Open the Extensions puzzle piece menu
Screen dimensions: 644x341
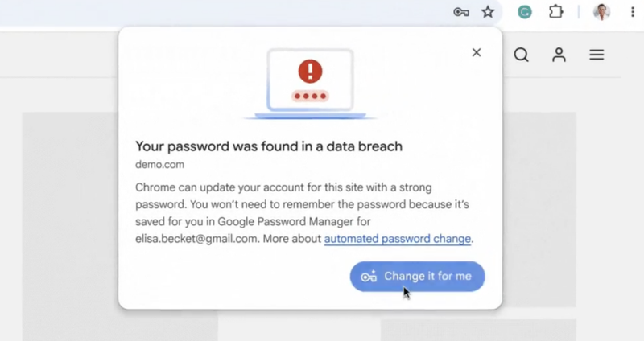[x=555, y=12]
